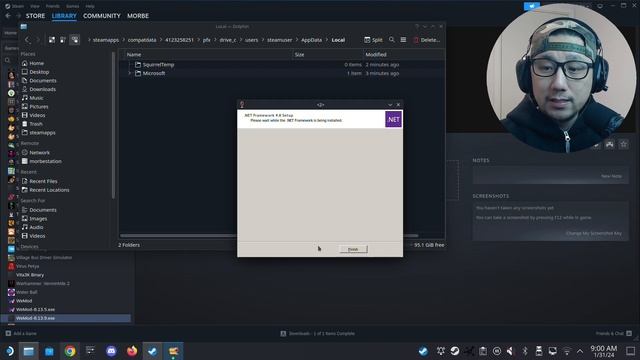Sort by Size column header
This screenshot has width=640, height=360.
tap(300, 54)
